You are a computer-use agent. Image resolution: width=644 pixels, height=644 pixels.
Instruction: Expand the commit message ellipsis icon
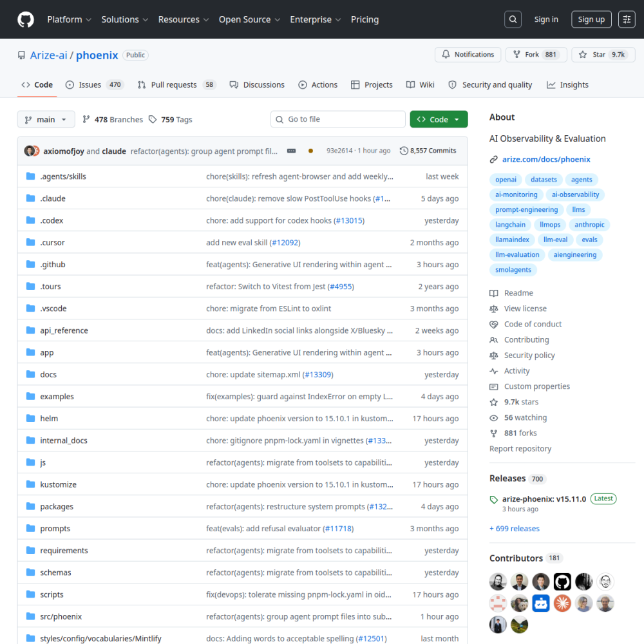[x=291, y=151]
